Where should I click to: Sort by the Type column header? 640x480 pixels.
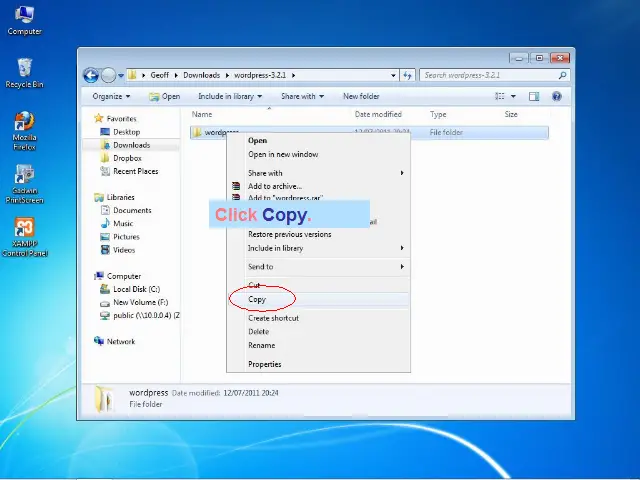438,114
